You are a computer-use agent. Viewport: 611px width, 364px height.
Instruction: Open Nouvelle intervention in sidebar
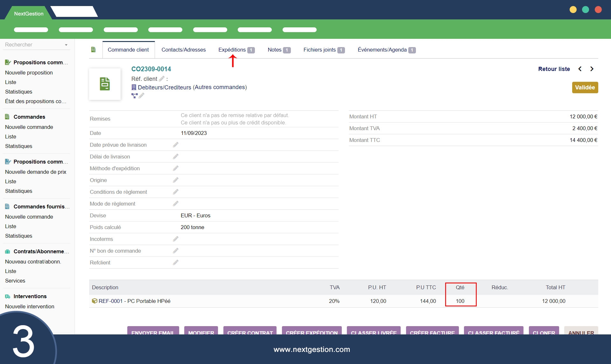30,306
